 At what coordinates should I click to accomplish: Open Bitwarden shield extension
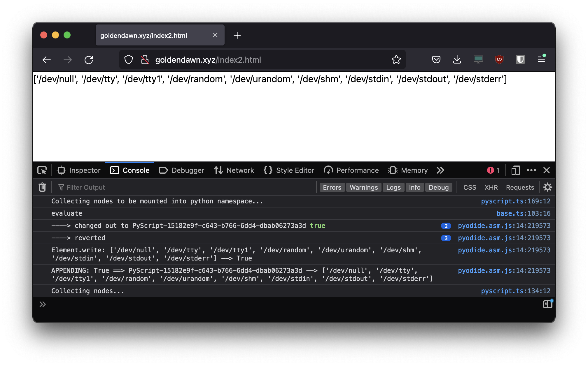(x=520, y=60)
